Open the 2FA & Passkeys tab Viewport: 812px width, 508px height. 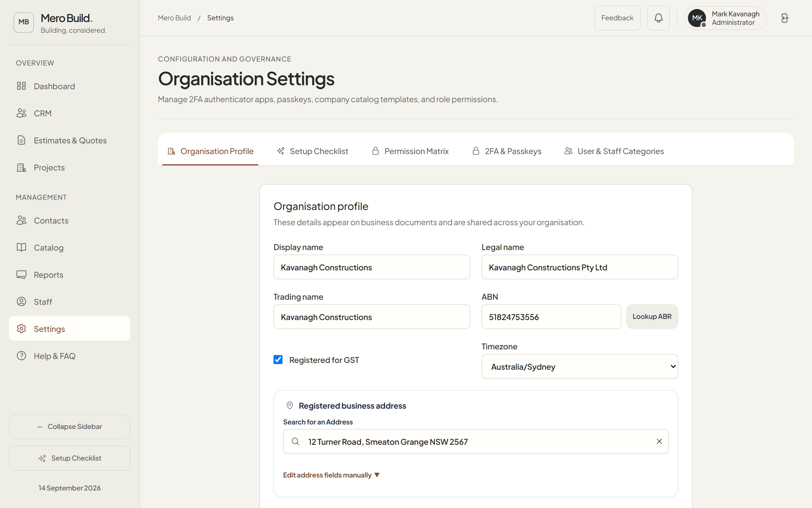(507, 151)
